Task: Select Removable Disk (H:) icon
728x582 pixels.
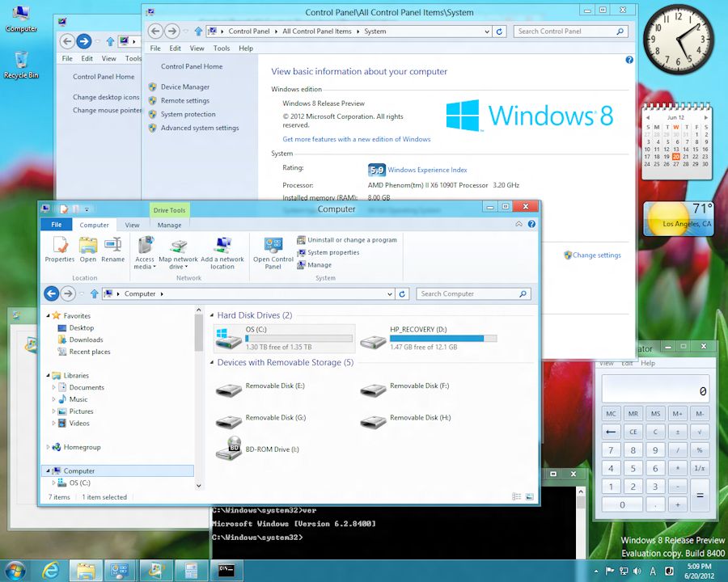Action: click(x=373, y=421)
